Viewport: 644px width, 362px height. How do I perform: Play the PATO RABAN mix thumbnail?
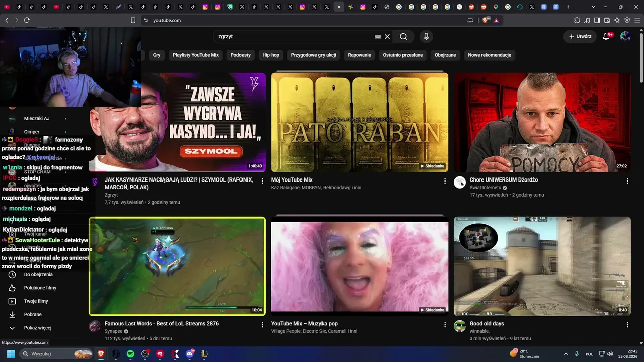point(360,122)
